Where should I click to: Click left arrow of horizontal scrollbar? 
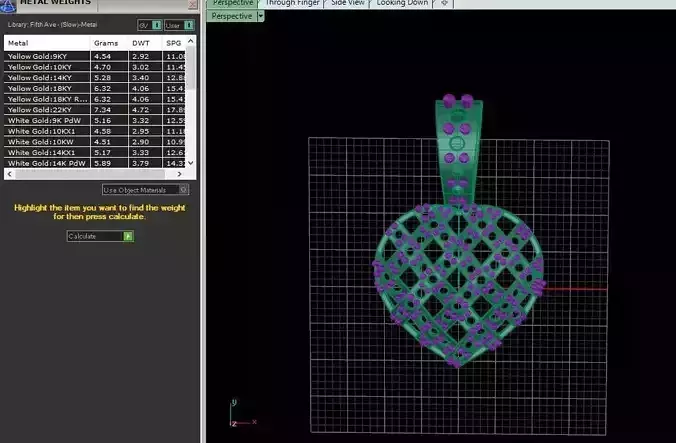point(10,174)
